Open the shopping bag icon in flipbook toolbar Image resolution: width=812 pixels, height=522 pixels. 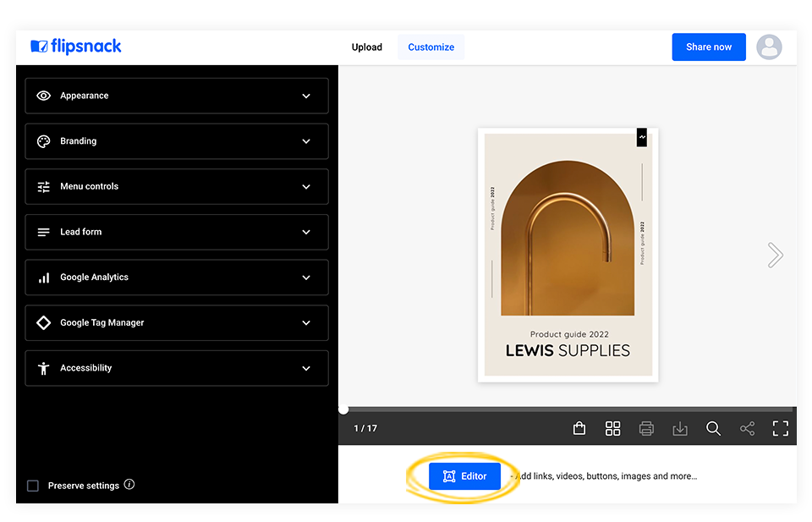point(579,428)
